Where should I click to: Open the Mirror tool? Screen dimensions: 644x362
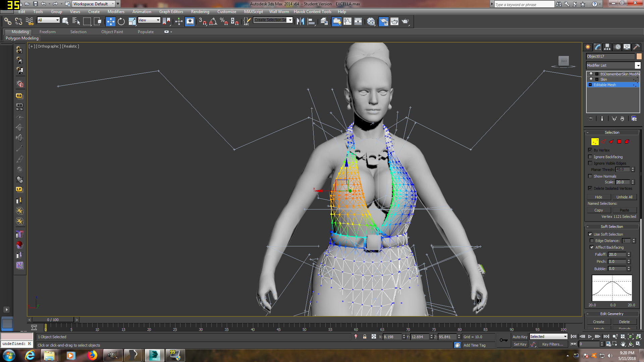click(300, 21)
